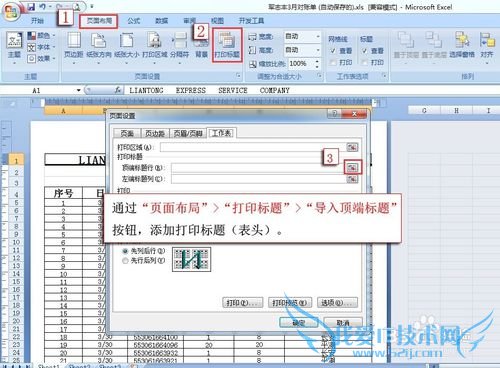Click the Sheet1 worksheet tab
The width and height of the screenshot is (500, 368).
click(x=48, y=366)
